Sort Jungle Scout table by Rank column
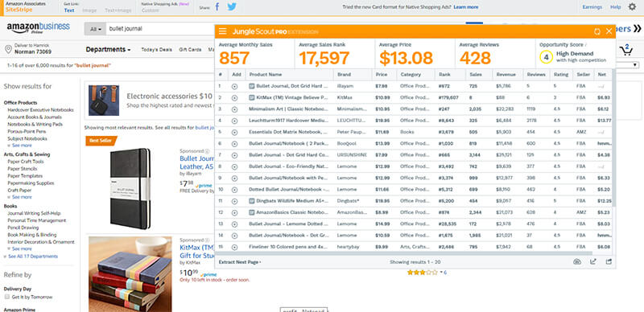 [444, 75]
